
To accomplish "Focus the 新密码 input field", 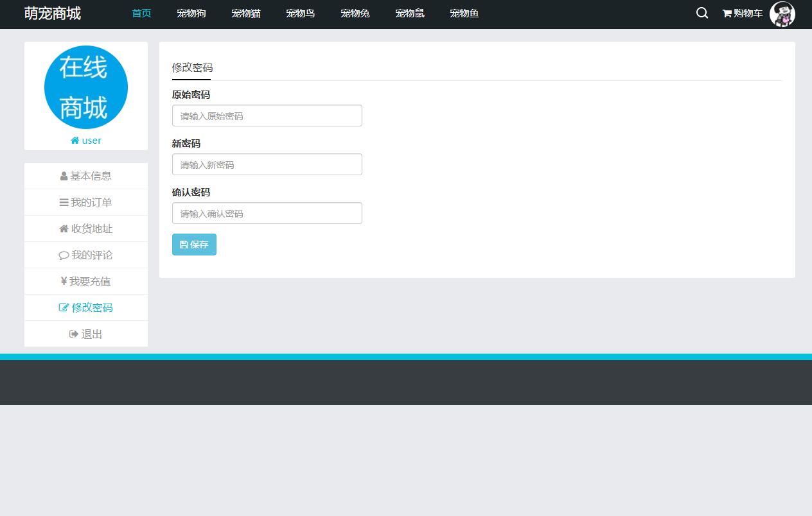I will coord(267,164).
